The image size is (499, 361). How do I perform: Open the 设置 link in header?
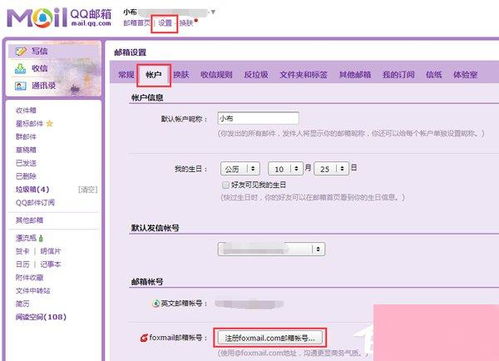point(165,23)
